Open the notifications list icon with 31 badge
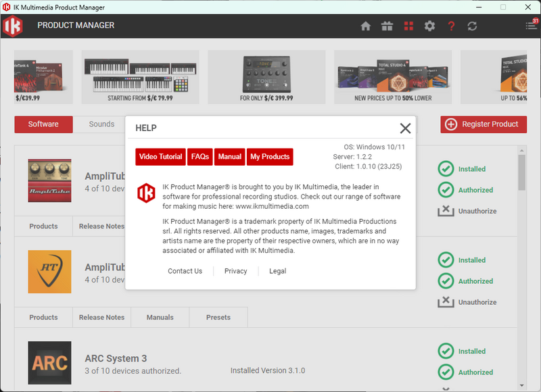The width and height of the screenshot is (541, 392). click(532, 25)
